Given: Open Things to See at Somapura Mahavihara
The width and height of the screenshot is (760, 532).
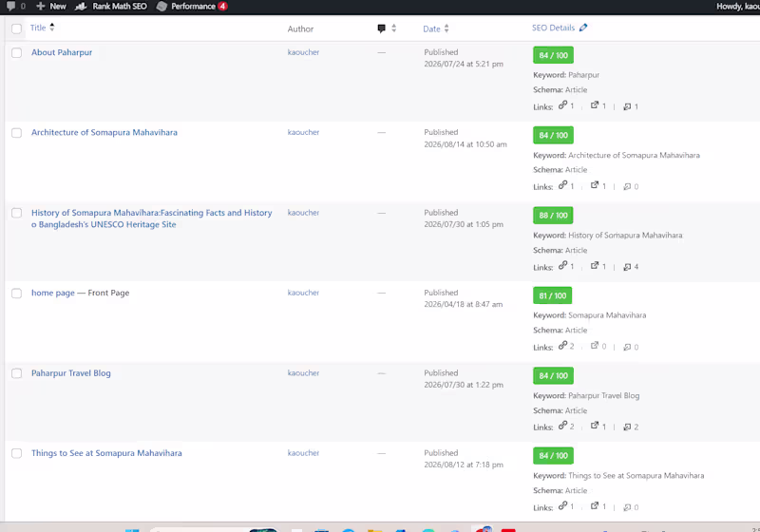Looking at the screenshot, I should pyautogui.click(x=106, y=453).
